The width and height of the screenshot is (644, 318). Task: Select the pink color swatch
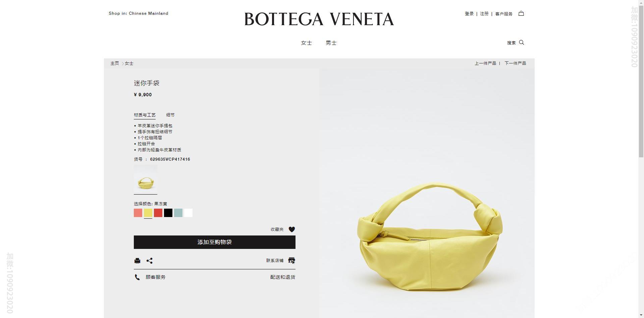click(138, 213)
